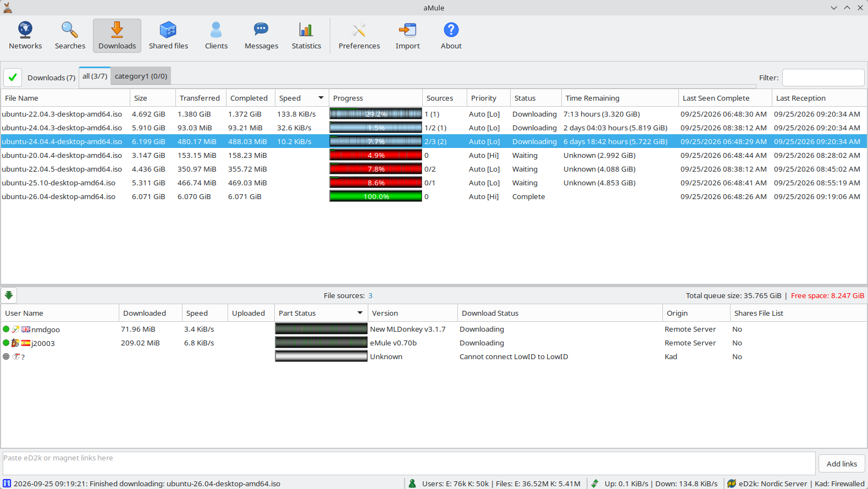868x489 pixels.
Task: Sort downloads by the Speed column arrow
Action: (321, 98)
